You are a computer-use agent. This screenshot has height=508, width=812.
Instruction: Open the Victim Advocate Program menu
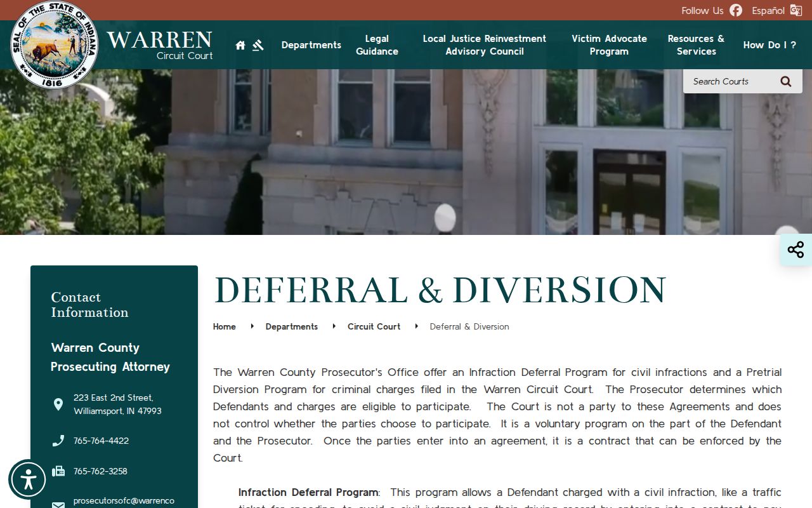pos(609,45)
